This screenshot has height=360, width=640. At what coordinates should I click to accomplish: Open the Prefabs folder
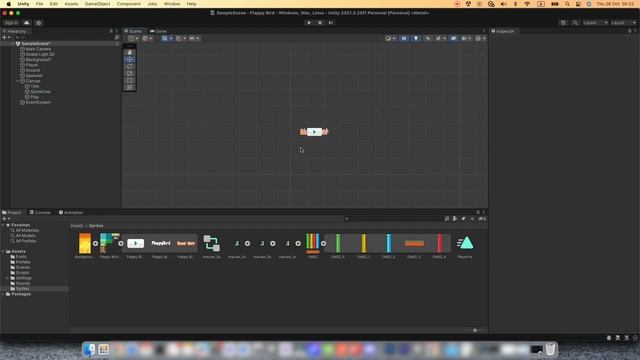click(20, 262)
